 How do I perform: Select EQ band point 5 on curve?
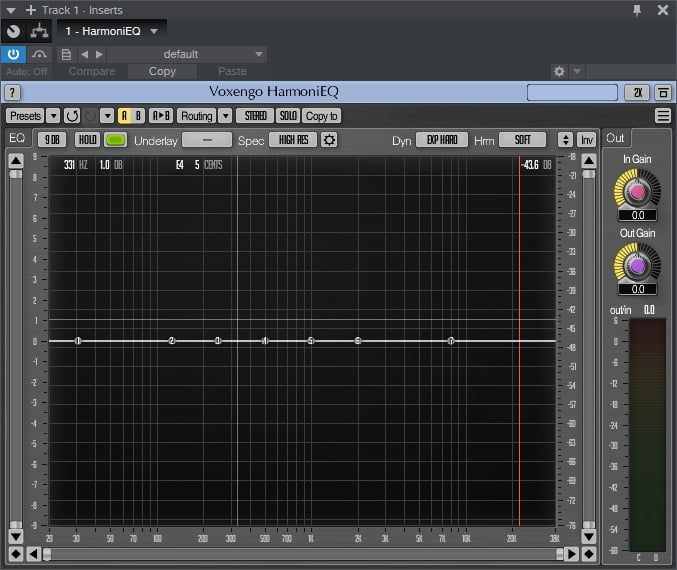pos(311,341)
